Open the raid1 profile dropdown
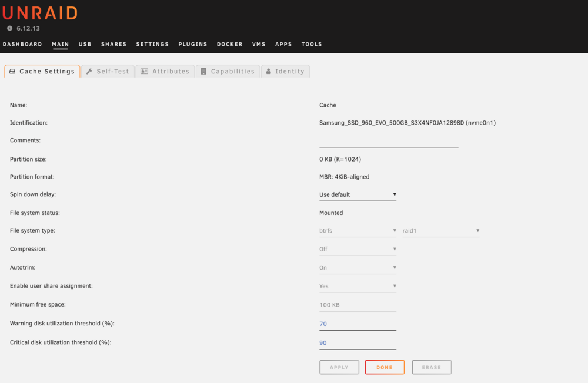The width and height of the screenshot is (588, 383). (441, 231)
